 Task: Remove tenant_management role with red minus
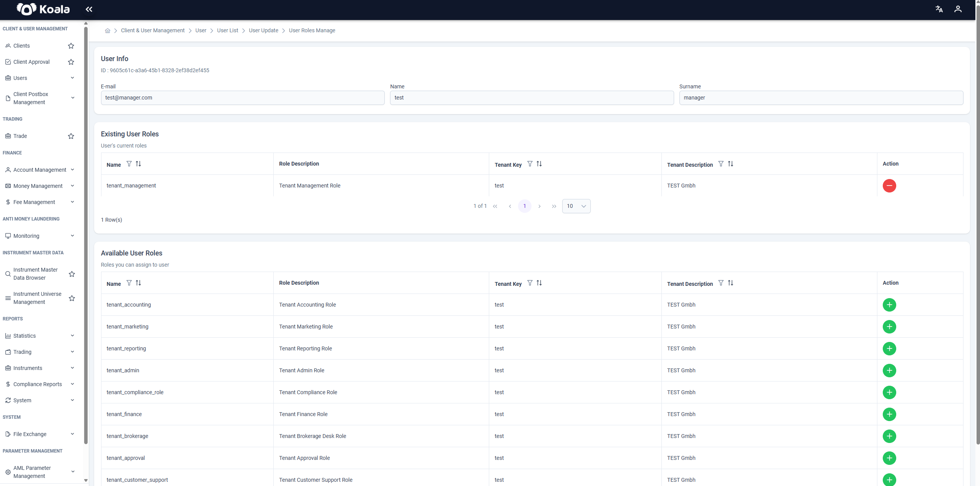tap(889, 186)
